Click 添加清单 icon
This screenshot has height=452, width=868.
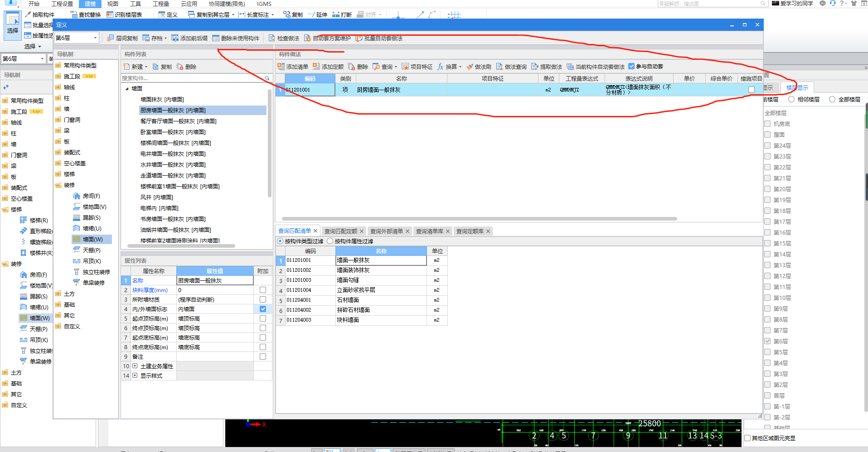click(x=281, y=67)
